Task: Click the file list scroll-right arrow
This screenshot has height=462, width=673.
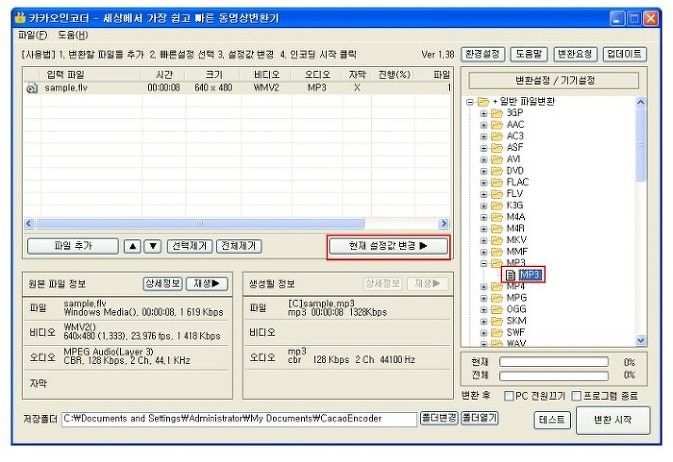Action: [443, 224]
